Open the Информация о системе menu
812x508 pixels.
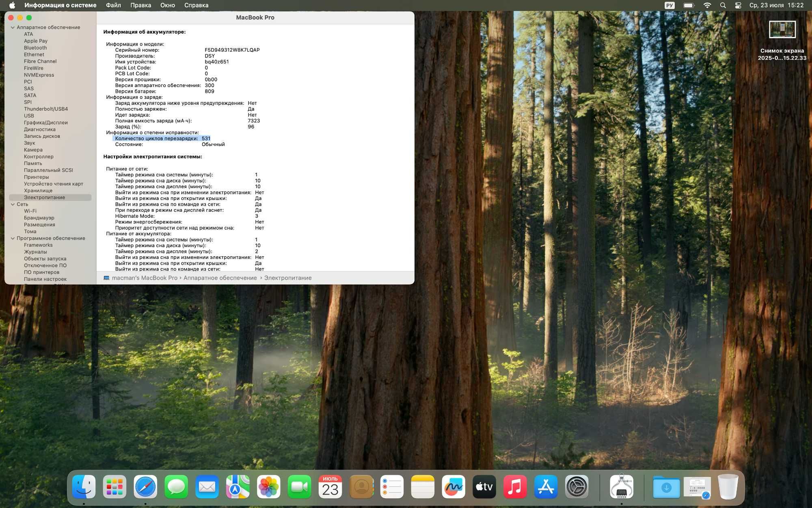click(x=60, y=5)
